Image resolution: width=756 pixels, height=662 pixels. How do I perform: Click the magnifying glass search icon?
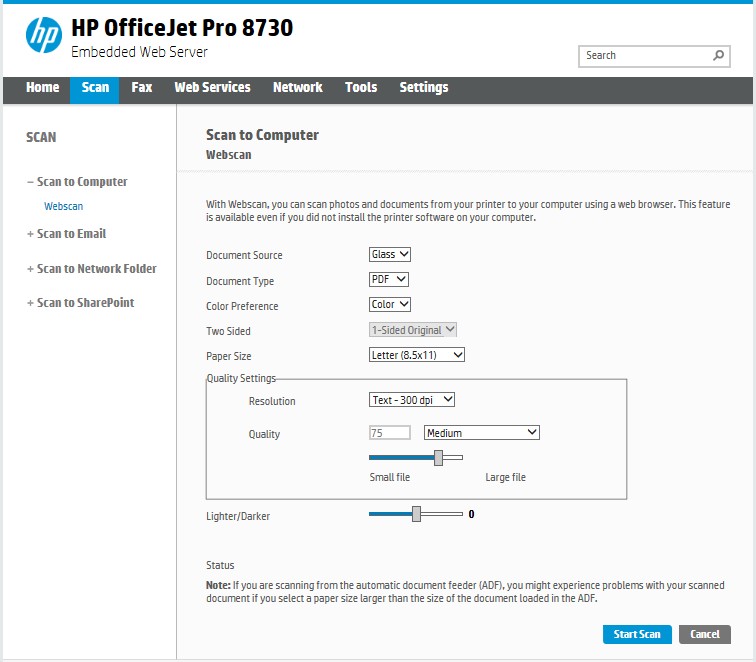[x=719, y=56]
